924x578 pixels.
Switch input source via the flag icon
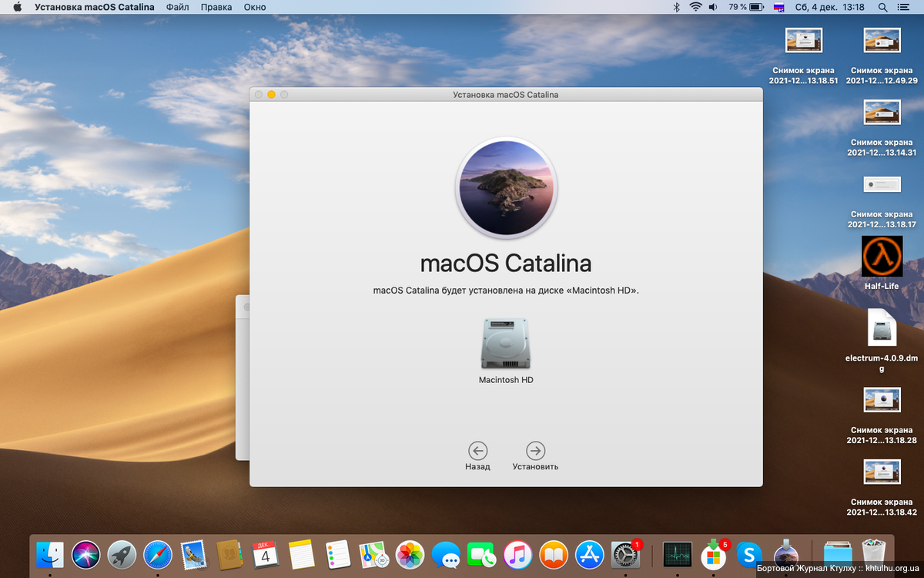tap(778, 7)
